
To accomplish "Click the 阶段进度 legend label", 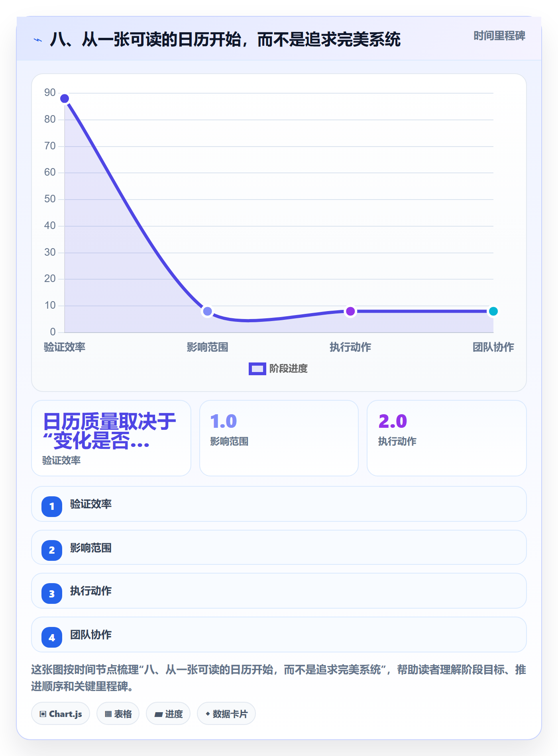I will 288,369.
